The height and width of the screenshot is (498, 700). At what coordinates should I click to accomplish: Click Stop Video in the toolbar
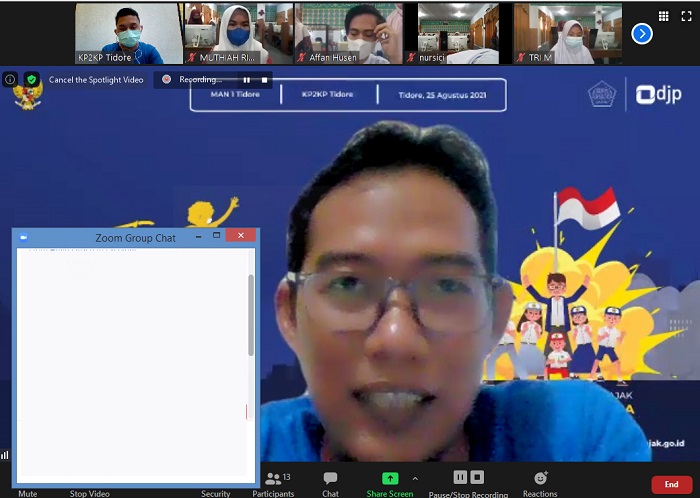coord(90,493)
